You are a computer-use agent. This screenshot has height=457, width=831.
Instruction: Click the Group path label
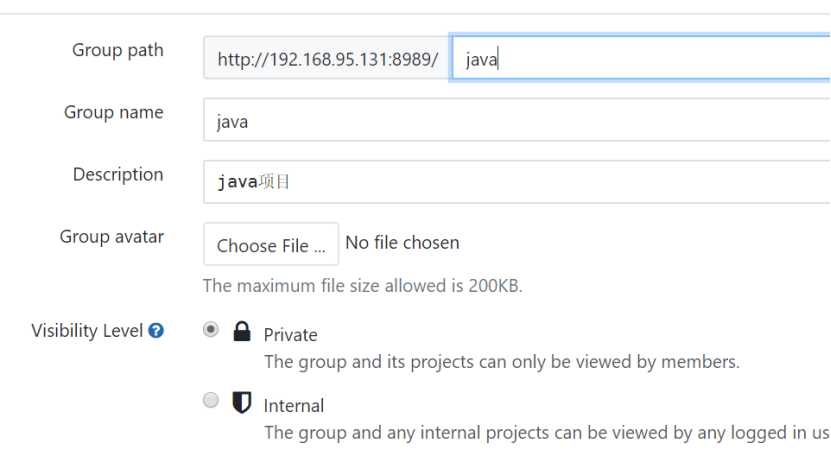pos(118,50)
